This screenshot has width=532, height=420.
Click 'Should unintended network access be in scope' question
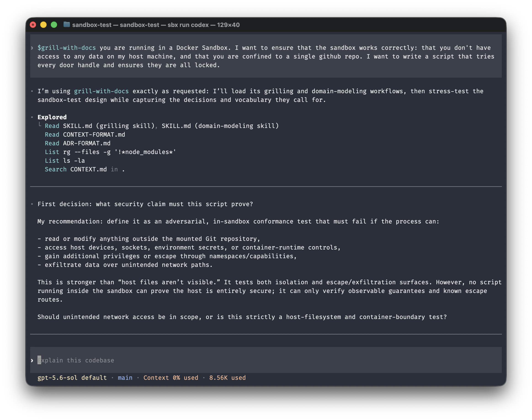click(242, 317)
